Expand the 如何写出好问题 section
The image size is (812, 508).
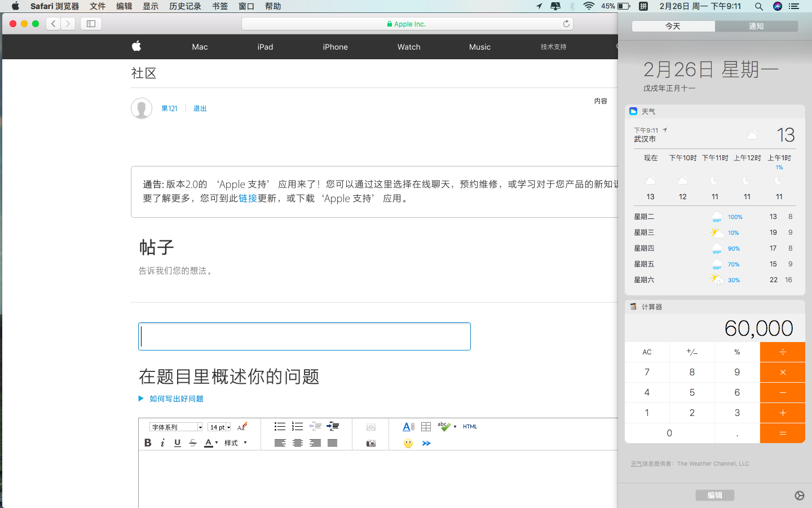pos(176,398)
